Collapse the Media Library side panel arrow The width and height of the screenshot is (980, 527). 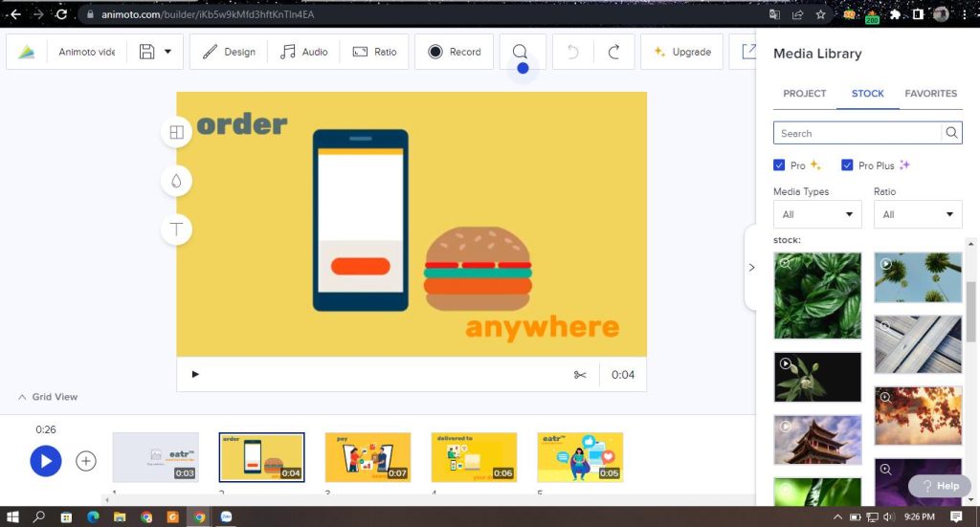pos(751,267)
